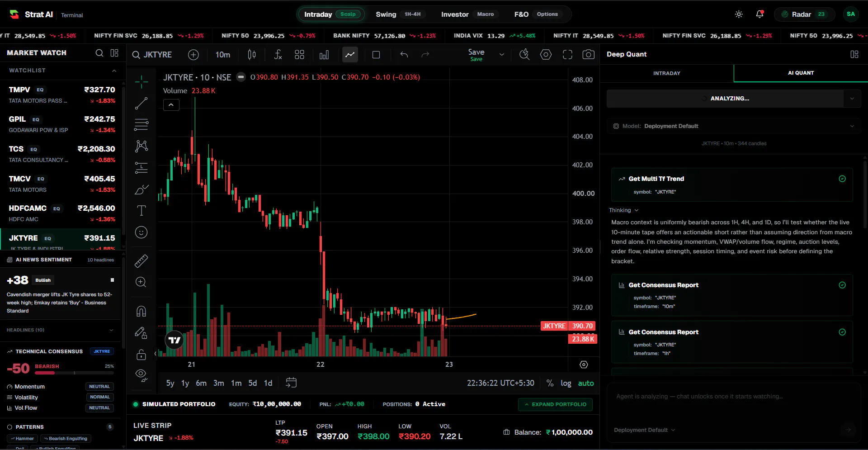Take a chart snapshot with the camera
Viewport: 868px width, 450px height.
tap(588, 55)
